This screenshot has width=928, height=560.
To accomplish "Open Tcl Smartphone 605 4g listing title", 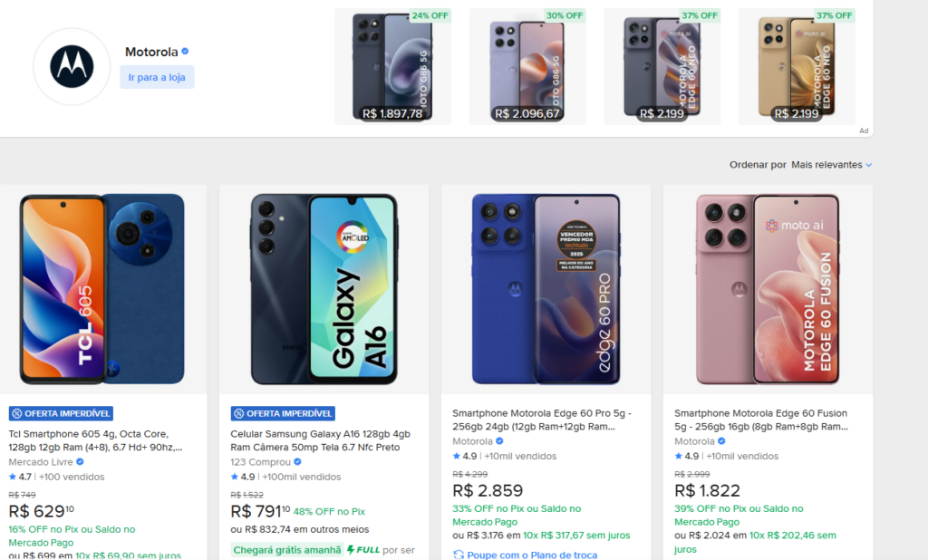I will click(x=95, y=441).
